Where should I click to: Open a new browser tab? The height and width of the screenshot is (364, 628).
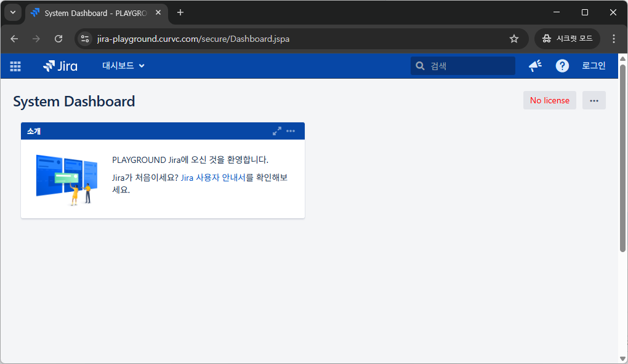[x=180, y=13]
